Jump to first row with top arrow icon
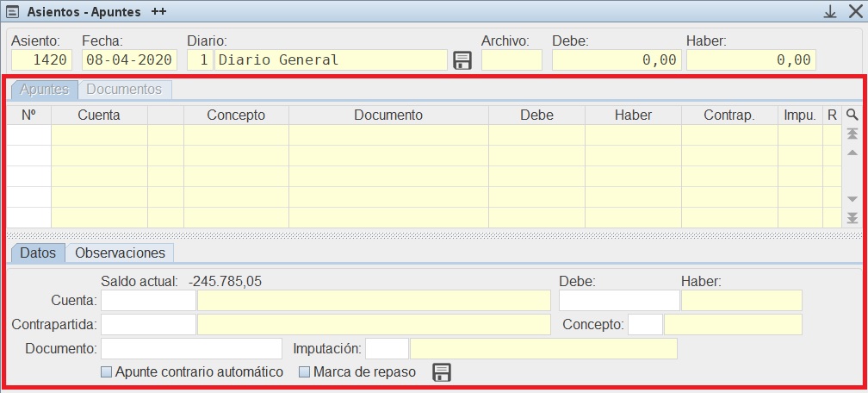The width and height of the screenshot is (868, 393). [852, 134]
